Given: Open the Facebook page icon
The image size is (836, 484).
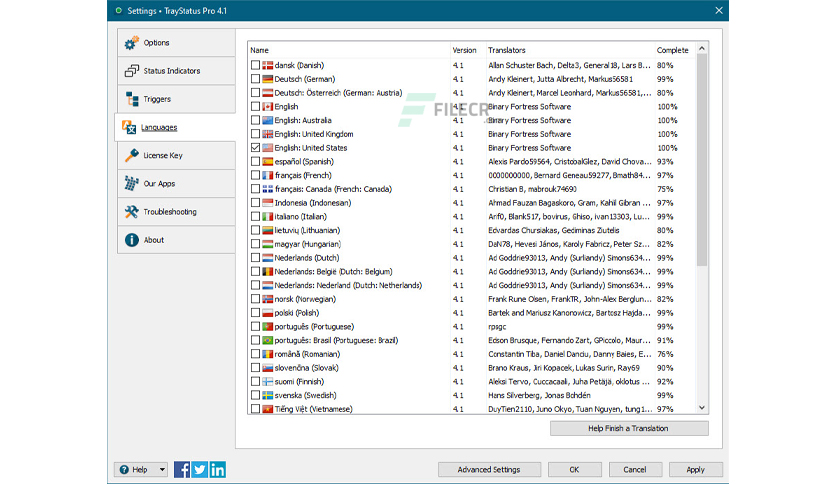Looking at the screenshot, I should coord(182,470).
